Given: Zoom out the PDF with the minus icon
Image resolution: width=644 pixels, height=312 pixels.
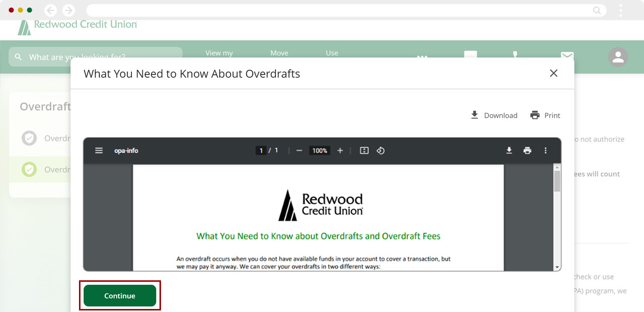Looking at the screenshot, I should tap(299, 150).
